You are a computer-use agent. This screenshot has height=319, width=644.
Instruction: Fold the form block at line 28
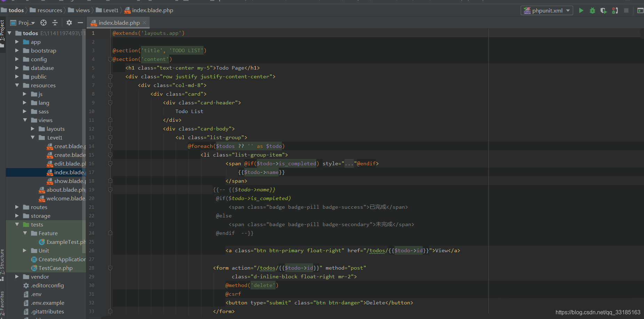point(110,268)
